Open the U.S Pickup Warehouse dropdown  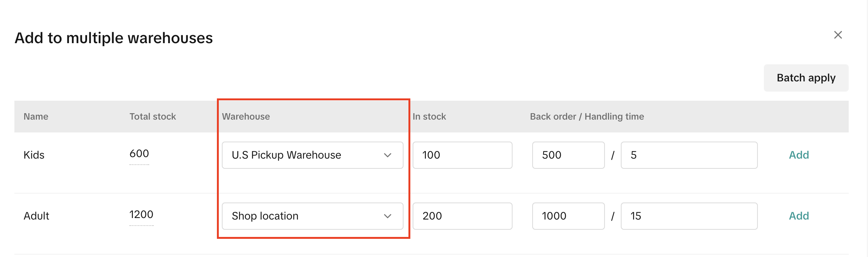(x=312, y=155)
